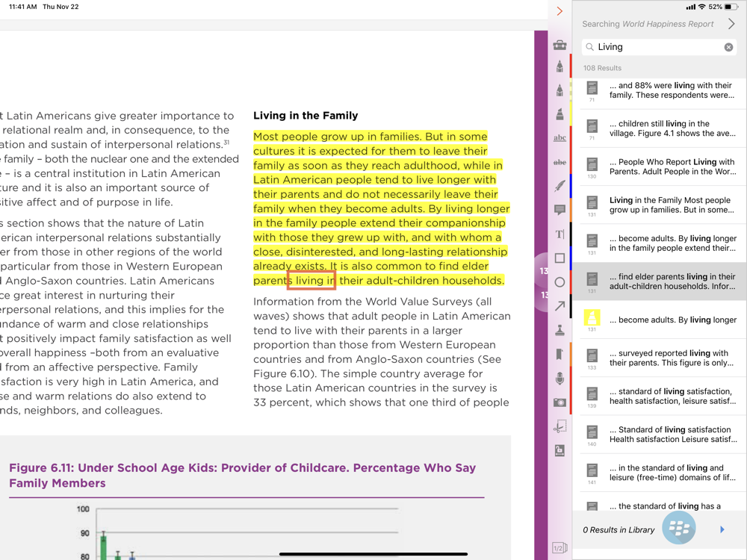Select the highlighter marker tool
Screen dimensions: 747x560
point(560,113)
